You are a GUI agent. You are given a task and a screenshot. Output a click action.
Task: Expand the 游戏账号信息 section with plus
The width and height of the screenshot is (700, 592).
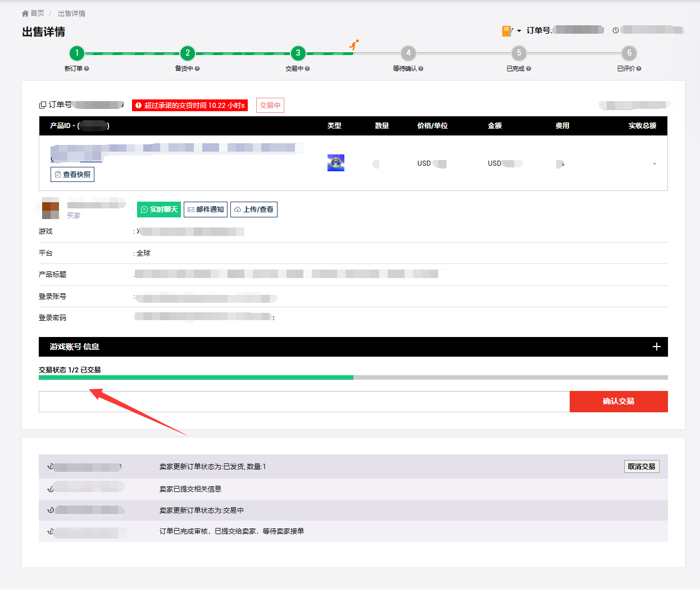(x=656, y=347)
